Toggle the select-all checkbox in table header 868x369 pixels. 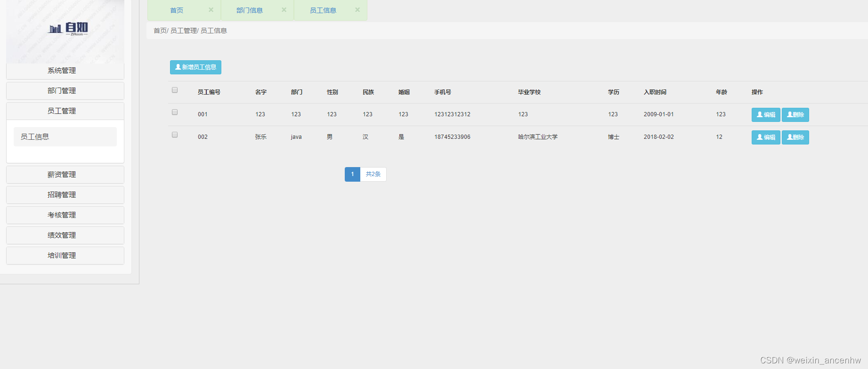coord(175,90)
